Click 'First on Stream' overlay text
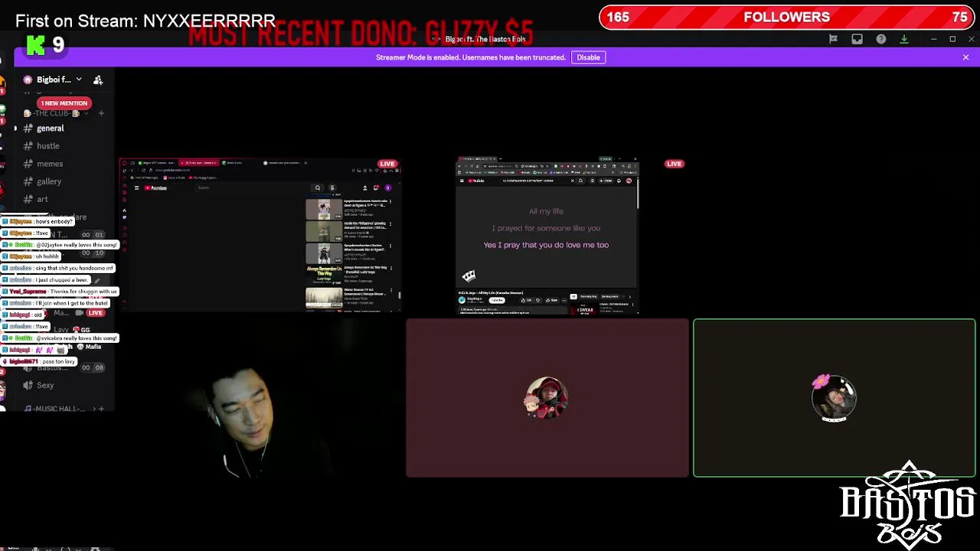 (145, 21)
